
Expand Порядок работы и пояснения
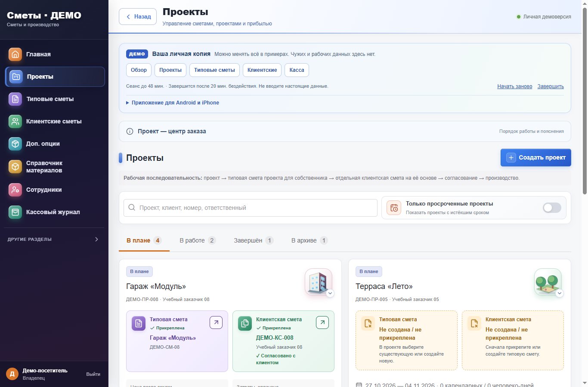(532, 131)
